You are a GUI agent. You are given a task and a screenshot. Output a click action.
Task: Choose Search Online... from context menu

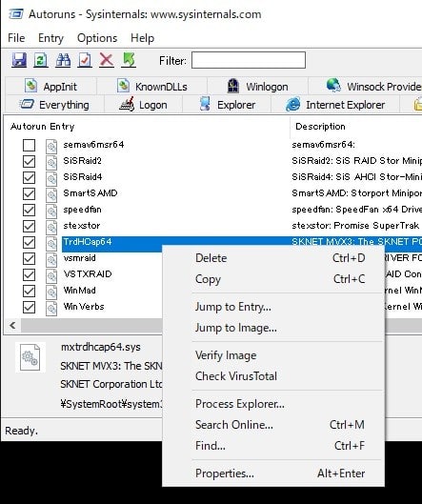pos(273,425)
